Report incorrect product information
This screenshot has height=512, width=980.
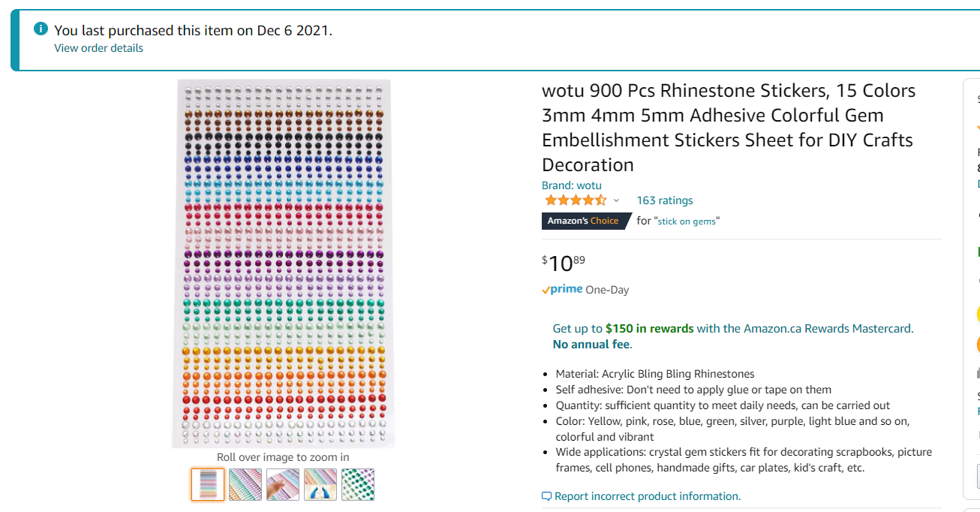click(647, 496)
